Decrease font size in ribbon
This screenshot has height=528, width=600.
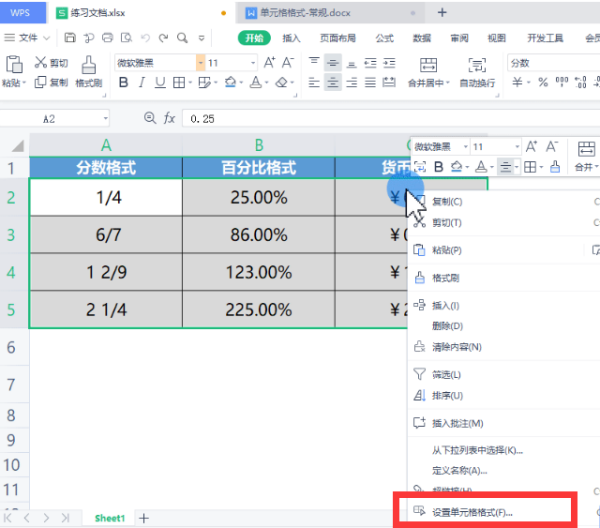click(288, 62)
